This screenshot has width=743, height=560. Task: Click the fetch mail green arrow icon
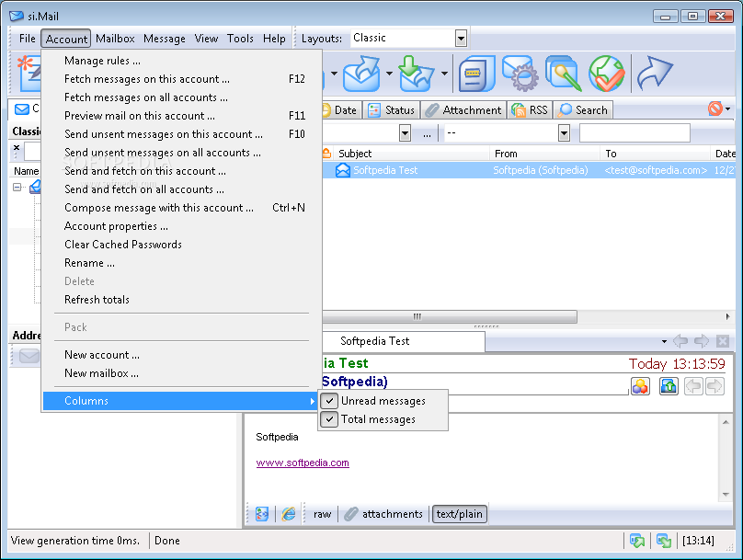pos(416,74)
